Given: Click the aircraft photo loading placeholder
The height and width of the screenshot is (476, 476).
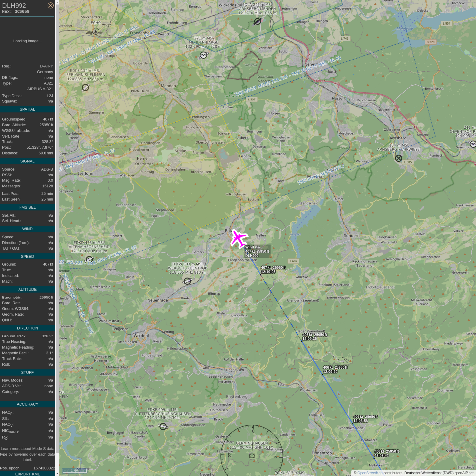Looking at the screenshot, I should [27, 41].
